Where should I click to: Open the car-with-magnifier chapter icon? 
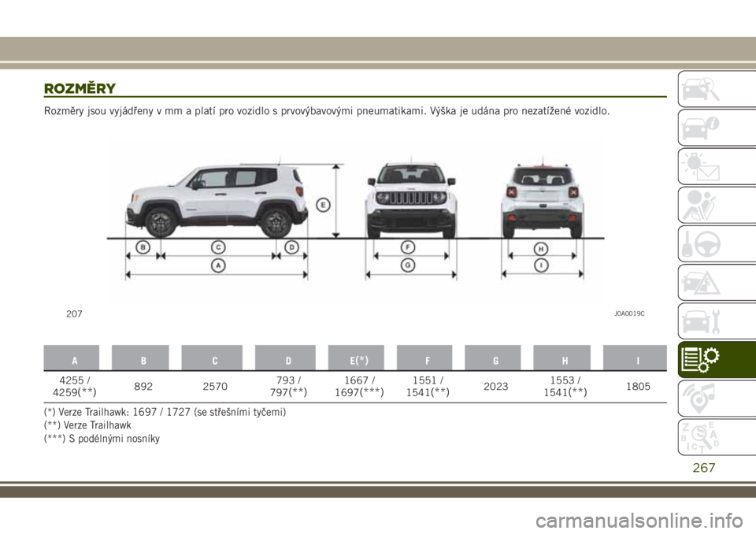click(x=717, y=89)
